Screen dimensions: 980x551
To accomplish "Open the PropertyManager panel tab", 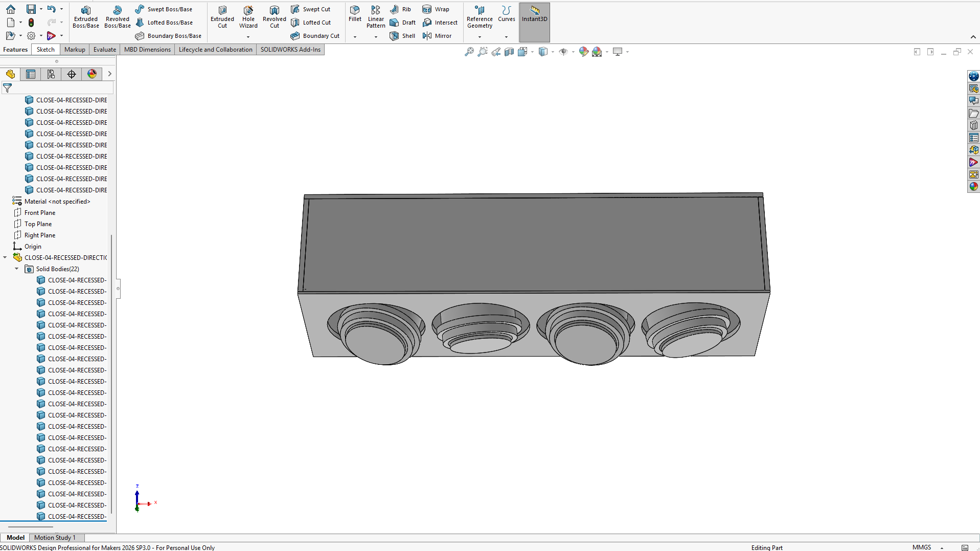I will pos(31,74).
